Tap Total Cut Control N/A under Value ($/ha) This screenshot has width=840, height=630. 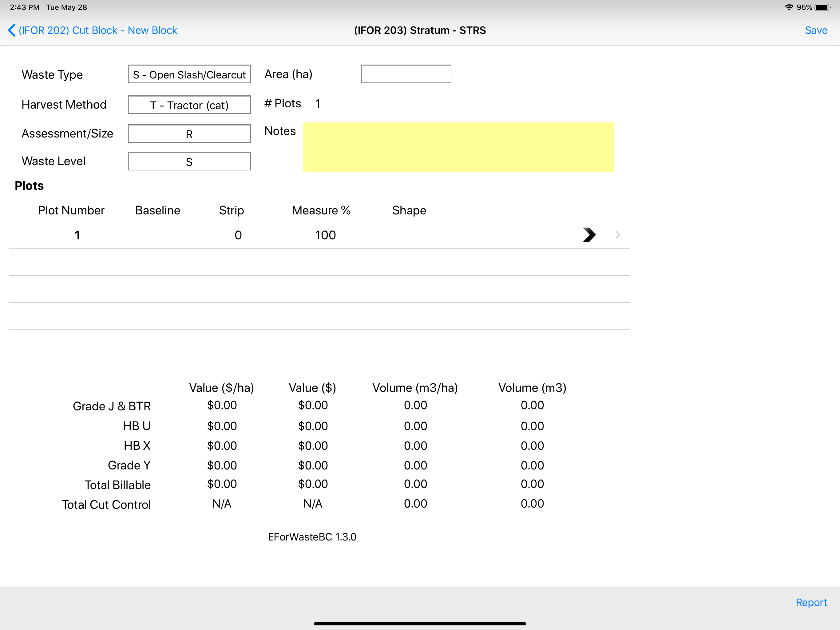point(222,504)
